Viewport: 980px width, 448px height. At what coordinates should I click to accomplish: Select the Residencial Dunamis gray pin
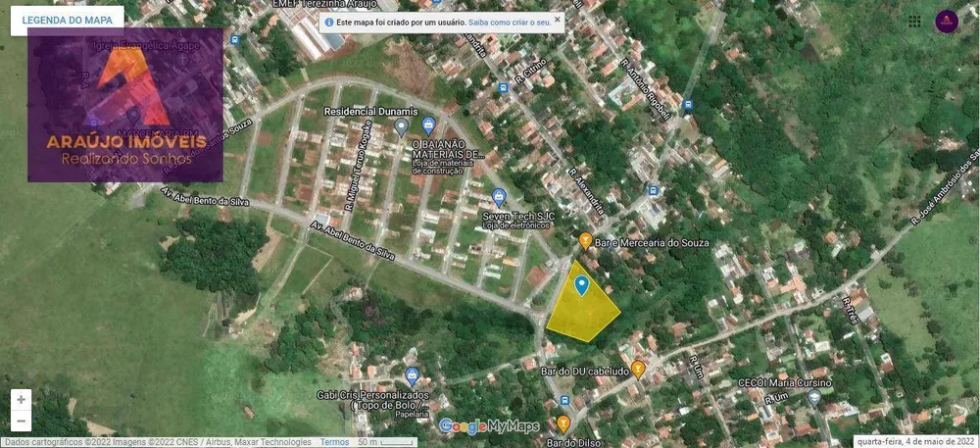pos(401,128)
